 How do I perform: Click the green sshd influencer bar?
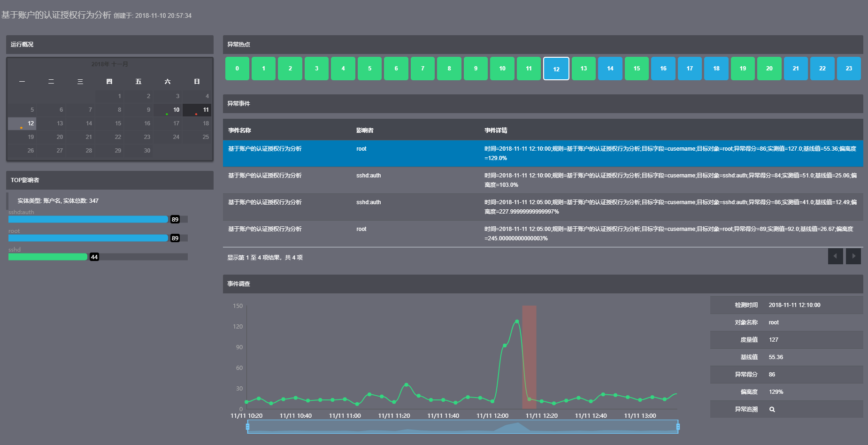click(48, 257)
